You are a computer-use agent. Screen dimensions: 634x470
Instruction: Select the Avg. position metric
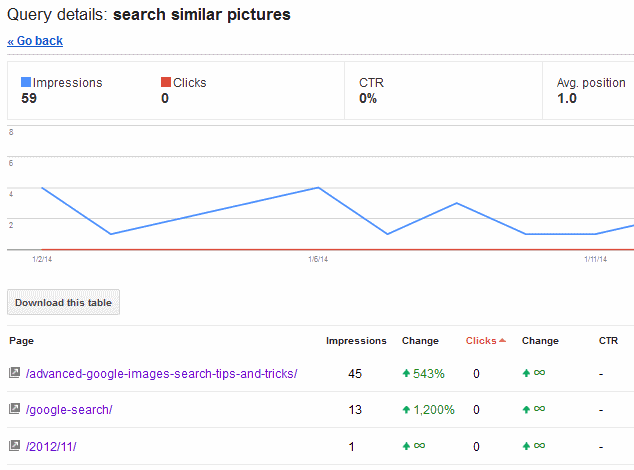591,91
